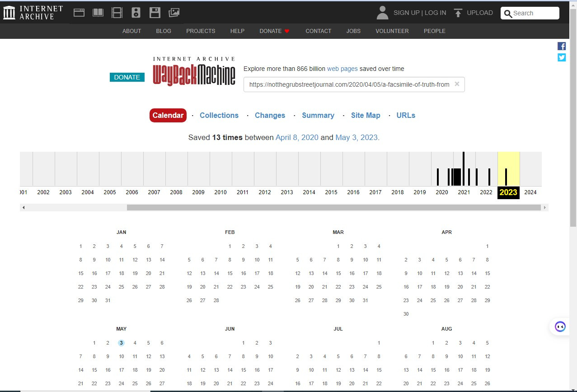Open the May 3, 2023 capture link
Viewport: 577px width, 392px height.
[357, 137]
